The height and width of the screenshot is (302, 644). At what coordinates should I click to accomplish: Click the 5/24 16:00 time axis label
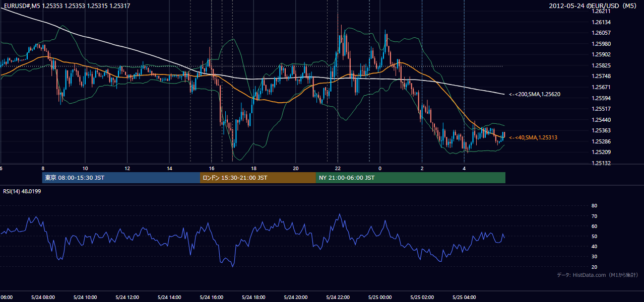[x=211, y=297]
